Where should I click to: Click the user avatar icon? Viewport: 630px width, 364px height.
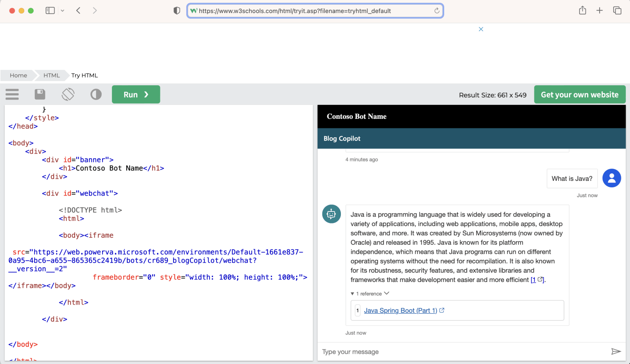(611, 178)
